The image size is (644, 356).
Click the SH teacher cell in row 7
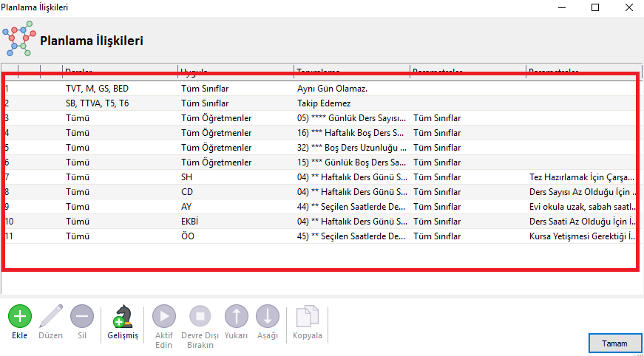coord(186,177)
